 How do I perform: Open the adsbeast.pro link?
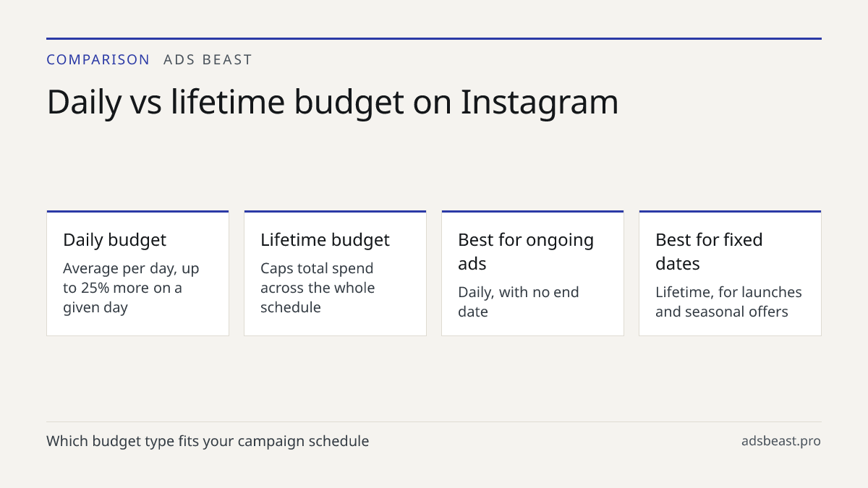[781, 441]
